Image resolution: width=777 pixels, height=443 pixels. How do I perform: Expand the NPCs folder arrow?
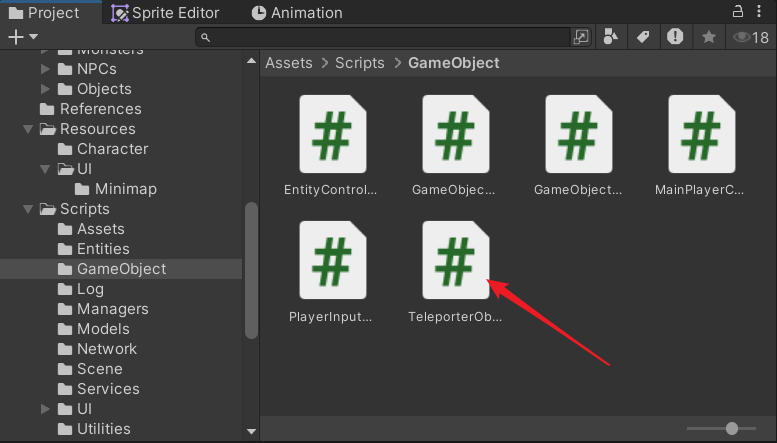tap(45, 69)
